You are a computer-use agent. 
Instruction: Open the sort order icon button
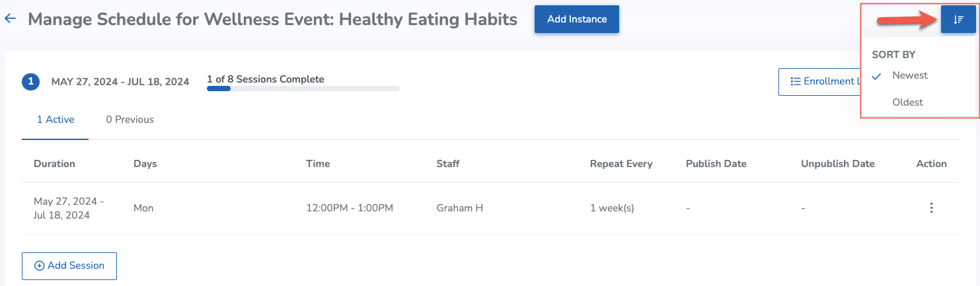point(958,20)
